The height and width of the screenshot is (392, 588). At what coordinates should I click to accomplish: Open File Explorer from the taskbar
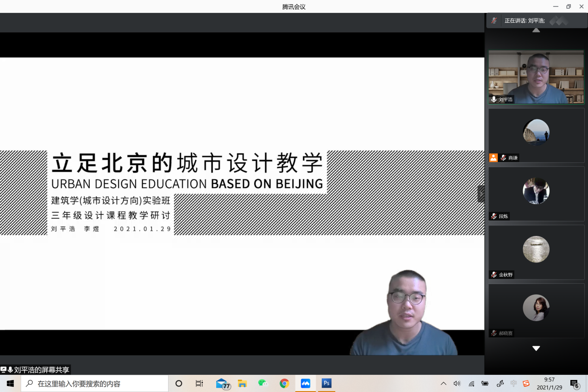[x=242, y=383]
